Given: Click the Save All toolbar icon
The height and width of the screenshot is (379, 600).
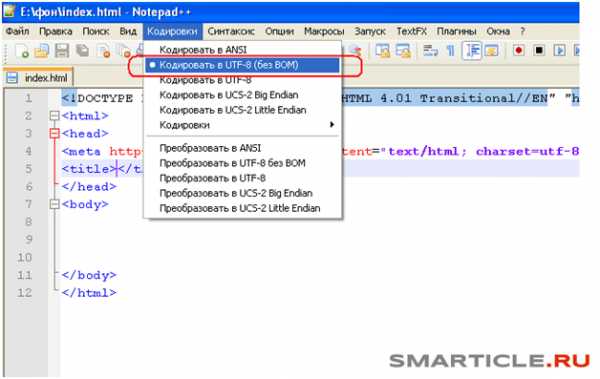Looking at the screenshot, I should coord(82,51).
